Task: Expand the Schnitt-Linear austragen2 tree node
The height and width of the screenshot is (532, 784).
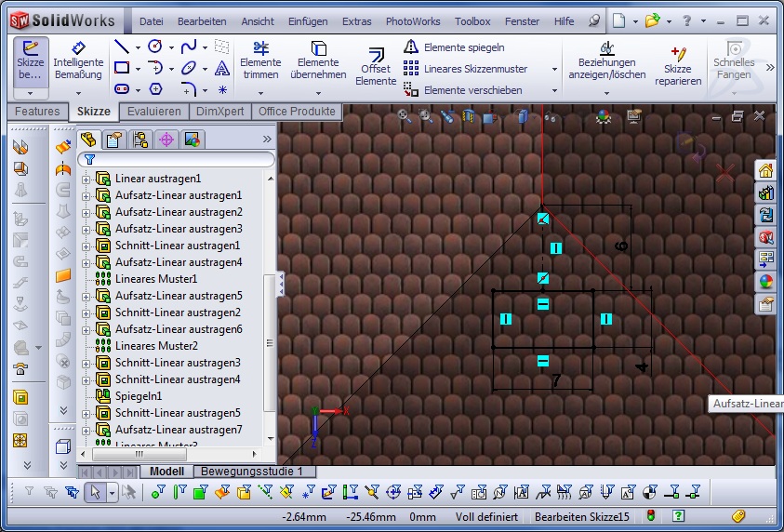Action: point(86,313)
